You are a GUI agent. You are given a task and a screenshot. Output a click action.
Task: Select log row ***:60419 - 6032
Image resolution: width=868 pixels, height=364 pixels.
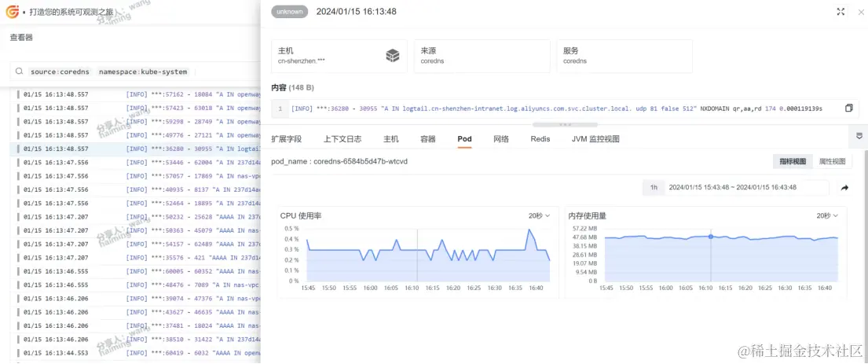coord(136,353)
